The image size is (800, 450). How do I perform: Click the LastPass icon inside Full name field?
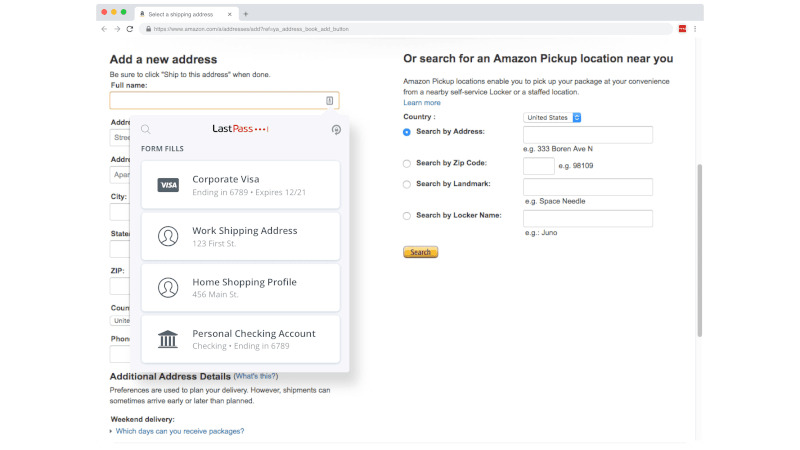[329, 101]
